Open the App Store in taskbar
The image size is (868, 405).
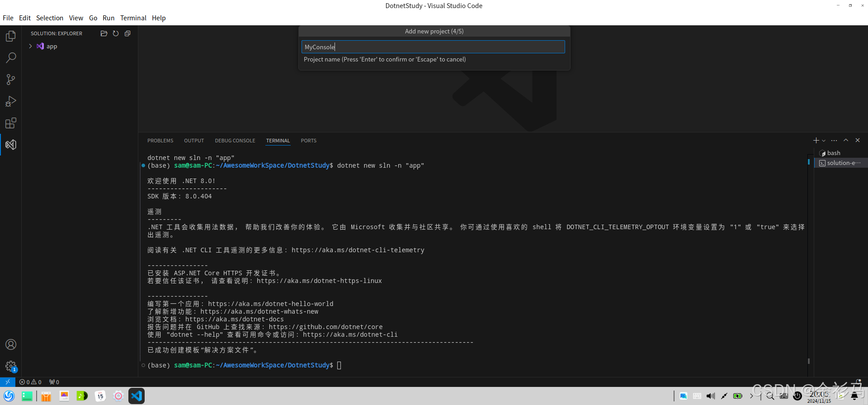click(x=46, y=396)
